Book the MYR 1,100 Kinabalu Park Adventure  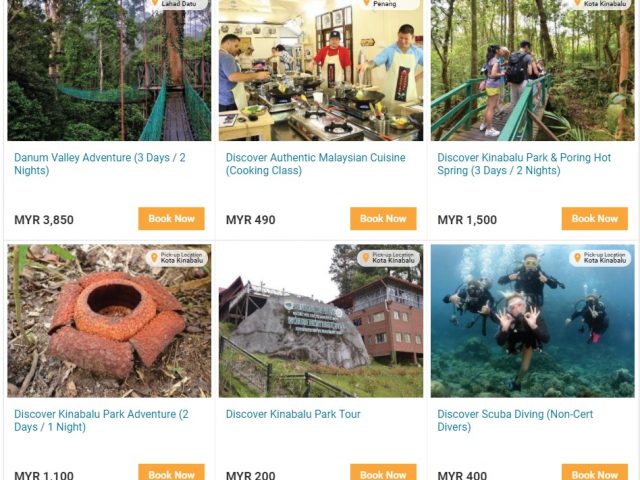(171, 472)
